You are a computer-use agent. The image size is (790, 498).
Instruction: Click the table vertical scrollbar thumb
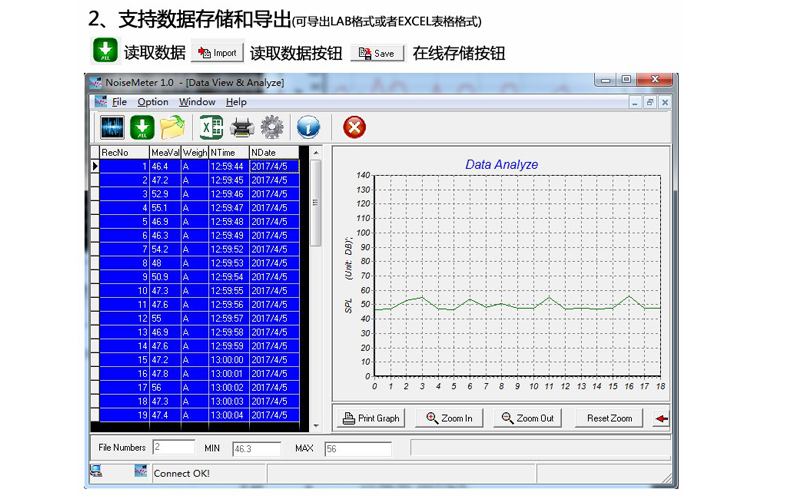[316, 203]
